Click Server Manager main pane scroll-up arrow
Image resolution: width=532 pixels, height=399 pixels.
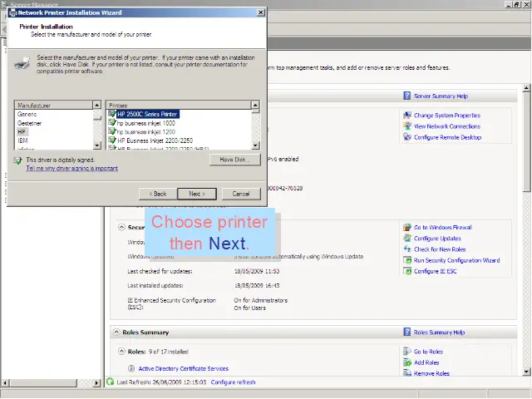tap(526, 88)
